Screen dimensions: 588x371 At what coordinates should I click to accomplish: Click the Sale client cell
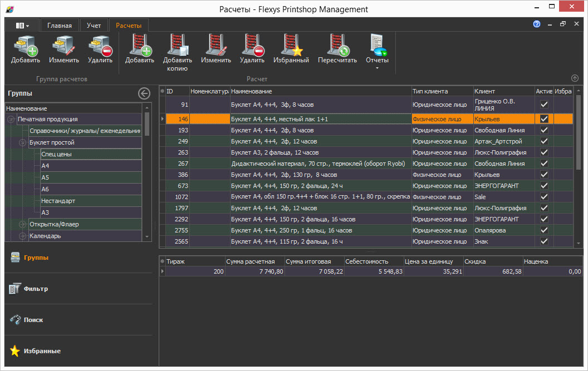point(504,197)
